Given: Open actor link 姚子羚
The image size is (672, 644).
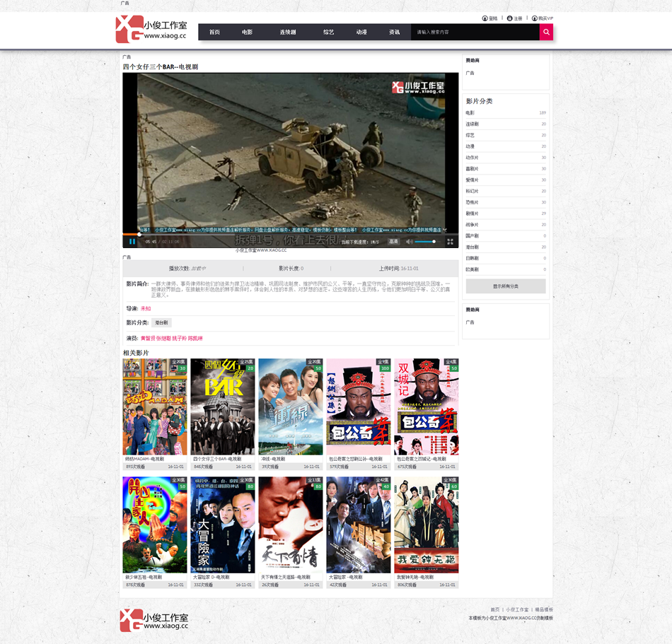Looking at the screenshot, I should click(180, 339).
